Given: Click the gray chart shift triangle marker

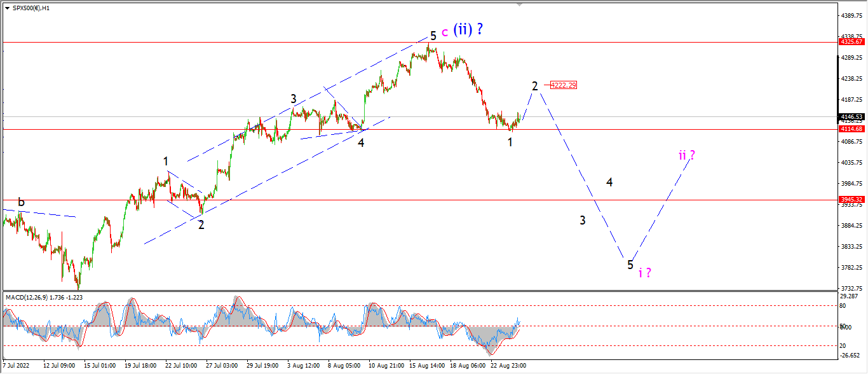Looking at the screenshot, I should coord(520,4).
